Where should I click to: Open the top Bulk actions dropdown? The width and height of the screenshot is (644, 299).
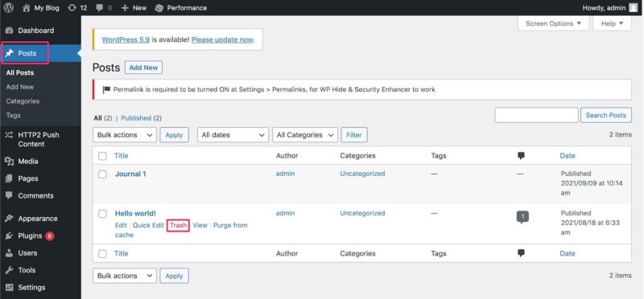click(125, 135)
